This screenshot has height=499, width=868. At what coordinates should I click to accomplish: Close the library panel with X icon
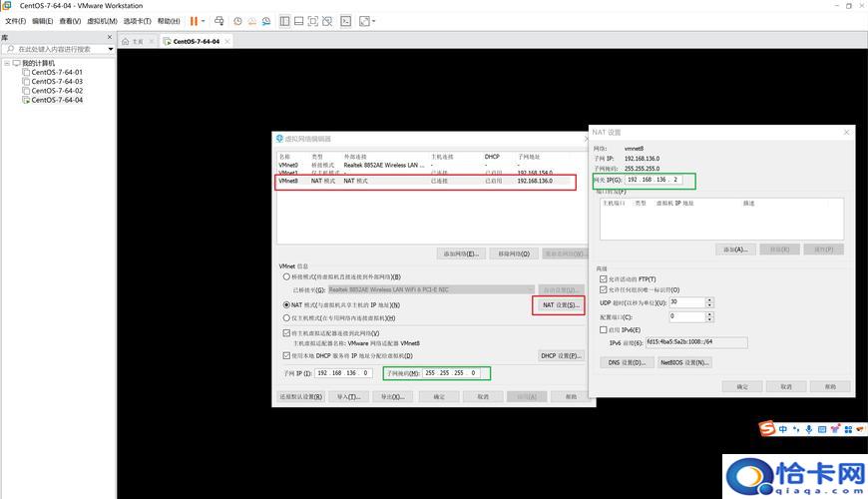[111, 36]
